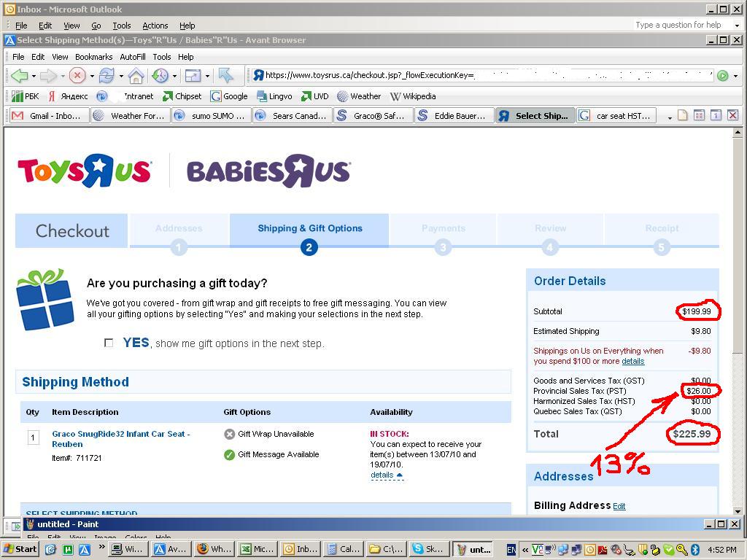Open the Forward button dropdown arrow
This screenshot has height=560, width=747.
coord(63,76)
